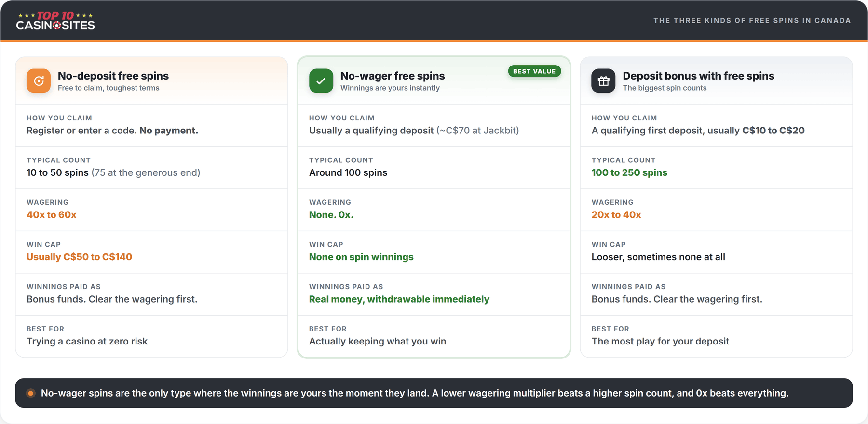The image size is (868, 424).
Task: Click Trying a casino at zero risk row
Action: point(151,336)
